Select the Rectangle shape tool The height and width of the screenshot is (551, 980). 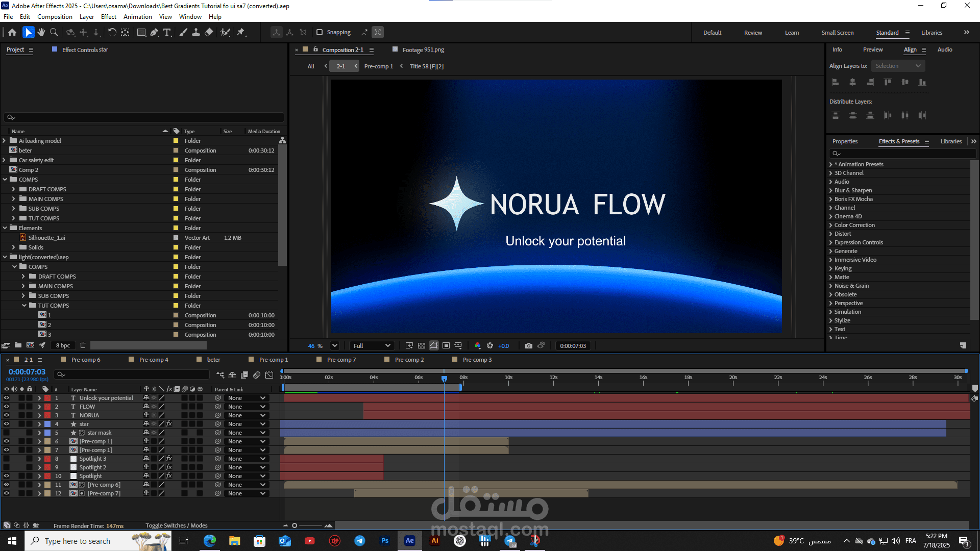pyautogui.click(x=141, y=32)
